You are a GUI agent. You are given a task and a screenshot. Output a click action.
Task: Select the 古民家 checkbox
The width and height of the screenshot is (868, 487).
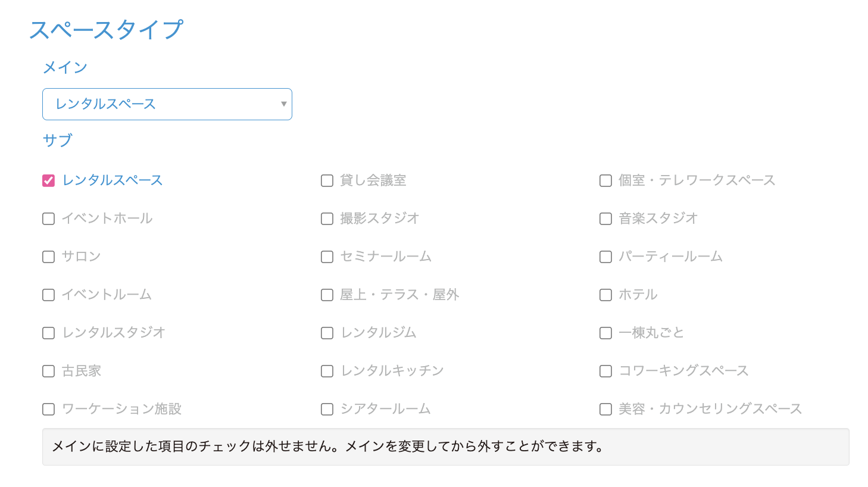49,371
